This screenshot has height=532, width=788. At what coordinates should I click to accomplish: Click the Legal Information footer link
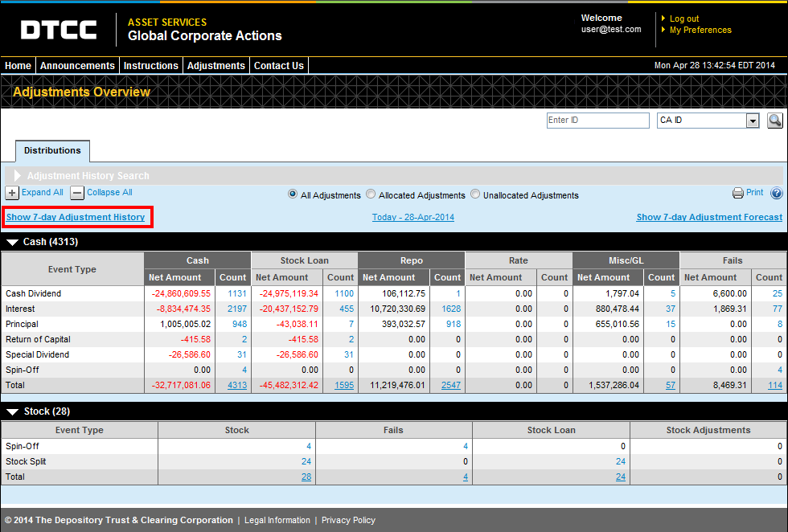pos(277,521)
